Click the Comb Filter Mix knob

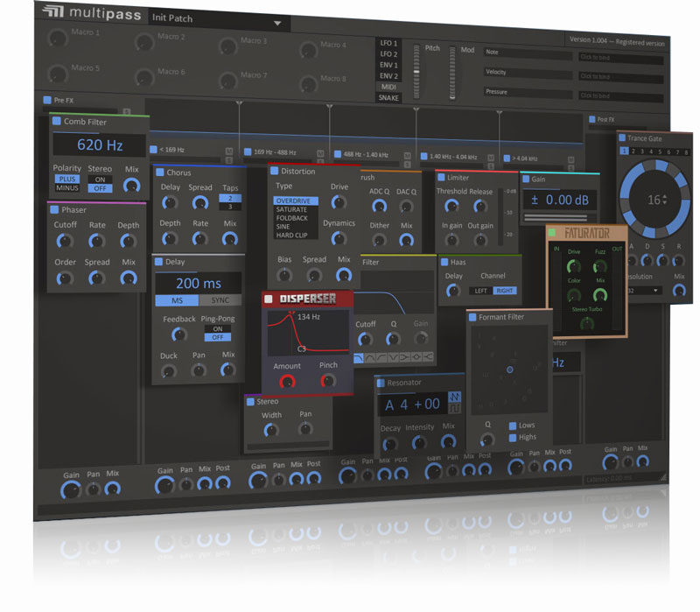click(x=131, y=185)
